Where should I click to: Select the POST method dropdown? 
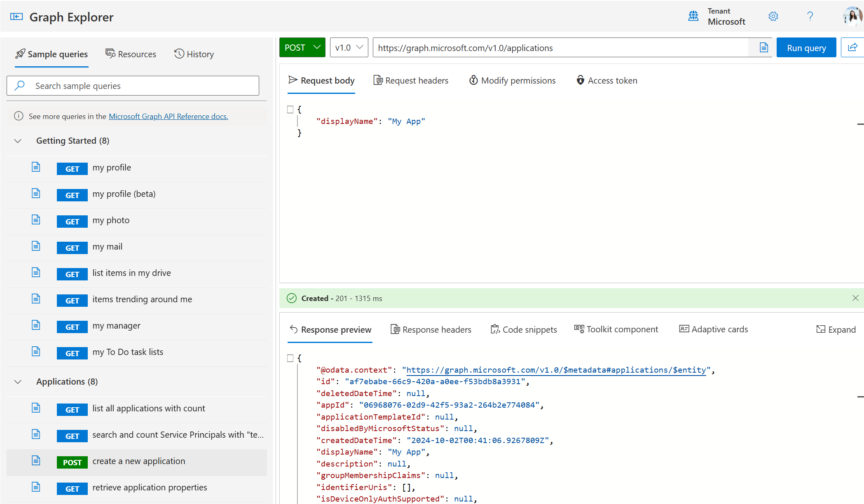(x=302, y=47)
